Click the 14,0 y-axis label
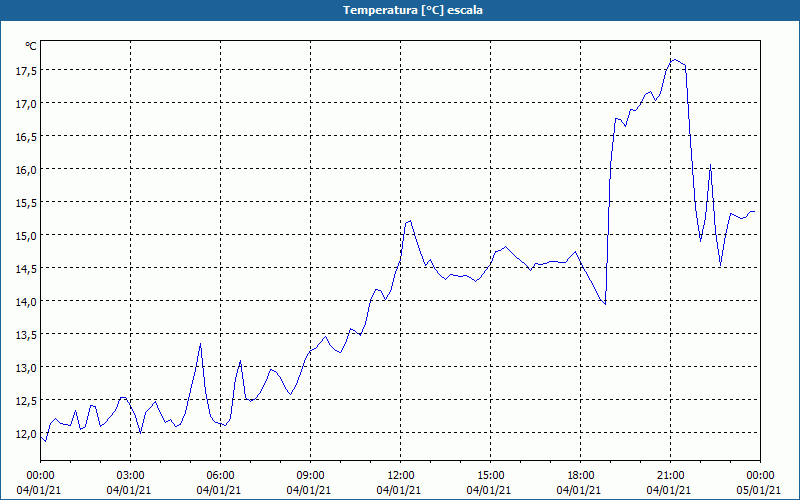 [x=26, y=302]
